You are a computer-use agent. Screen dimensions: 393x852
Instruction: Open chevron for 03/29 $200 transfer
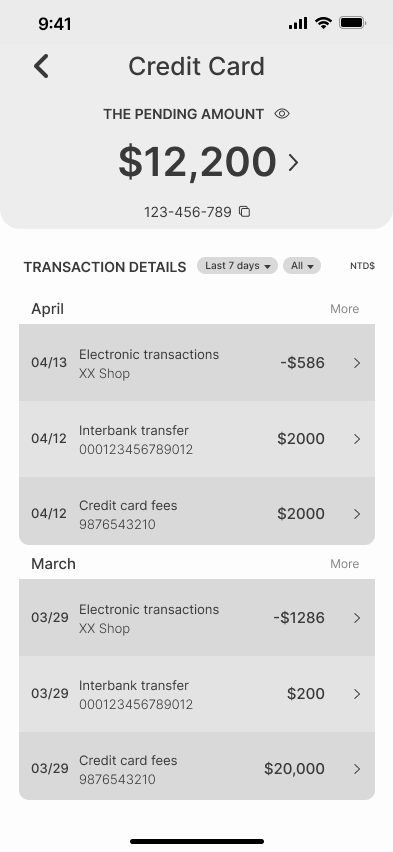tap(357, 694)
